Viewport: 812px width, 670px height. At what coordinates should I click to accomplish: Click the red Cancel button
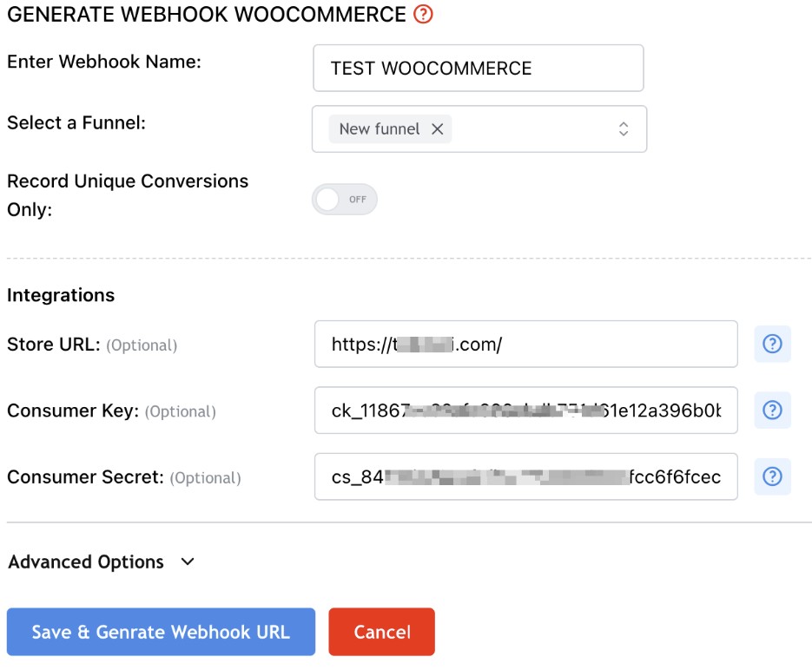pos(381,632)
